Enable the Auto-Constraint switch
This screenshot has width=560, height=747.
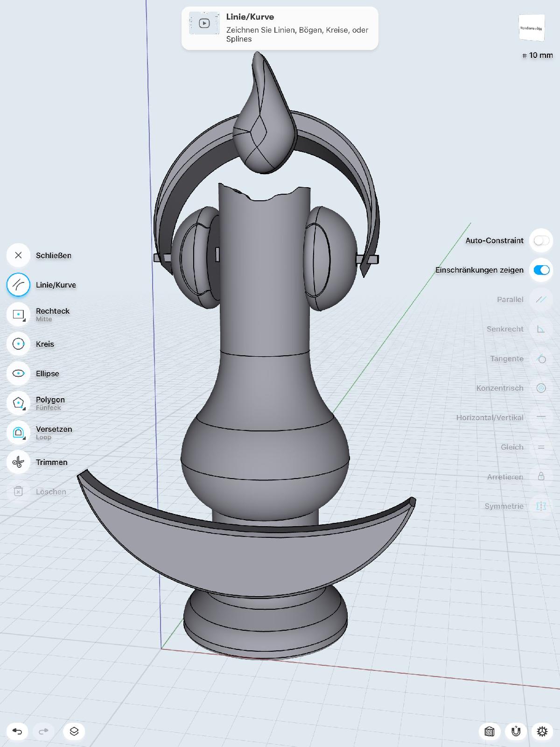[541, 240]
